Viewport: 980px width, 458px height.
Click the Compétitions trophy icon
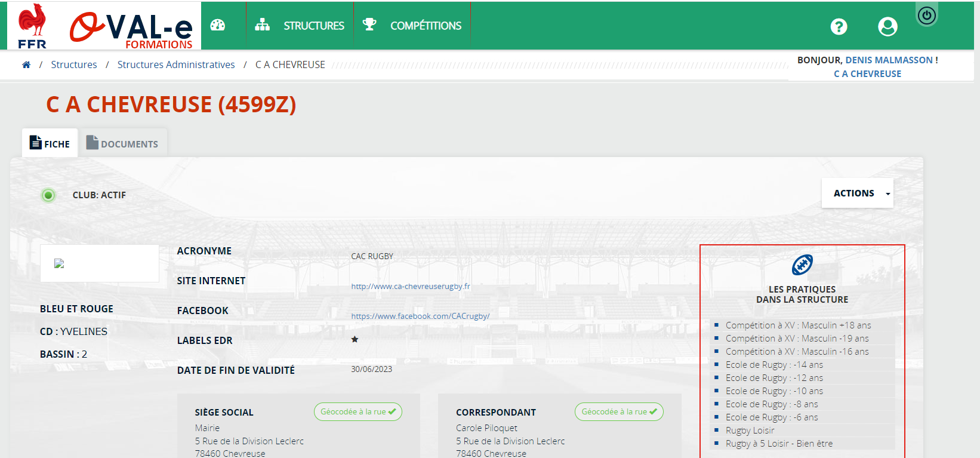(370, 25)
